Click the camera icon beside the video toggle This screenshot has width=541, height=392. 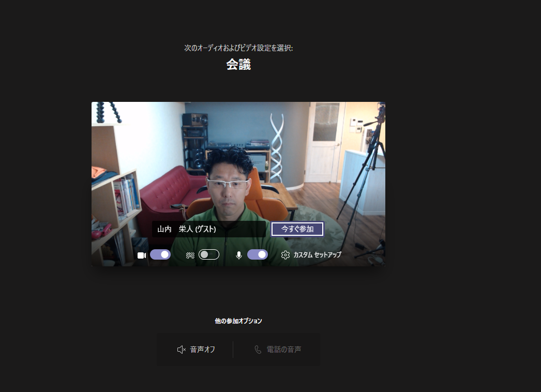click(141, 255)
